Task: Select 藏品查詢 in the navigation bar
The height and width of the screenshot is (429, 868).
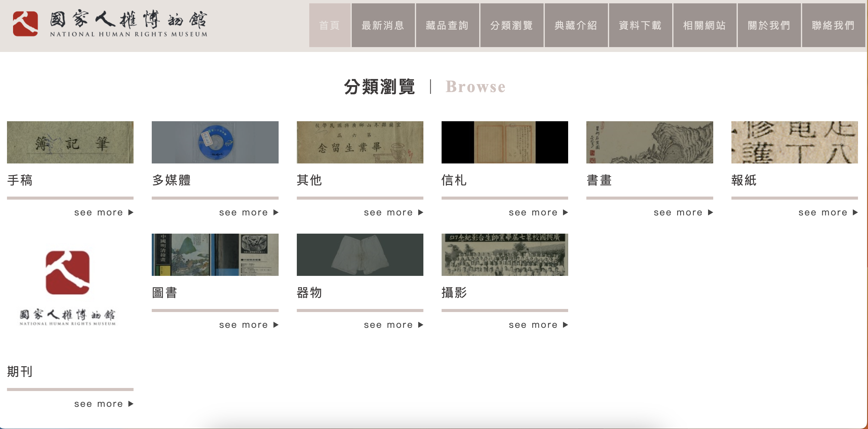Action: 447,25
